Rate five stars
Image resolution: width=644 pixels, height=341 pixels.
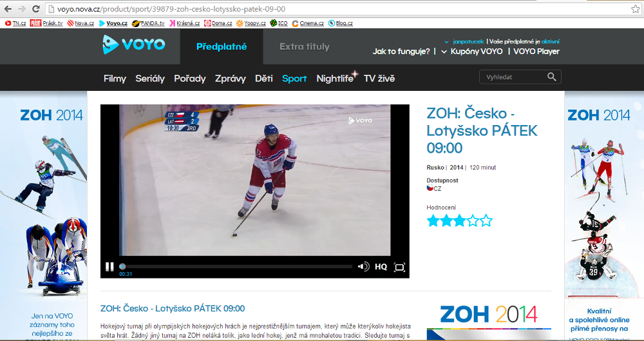(486, 220)
